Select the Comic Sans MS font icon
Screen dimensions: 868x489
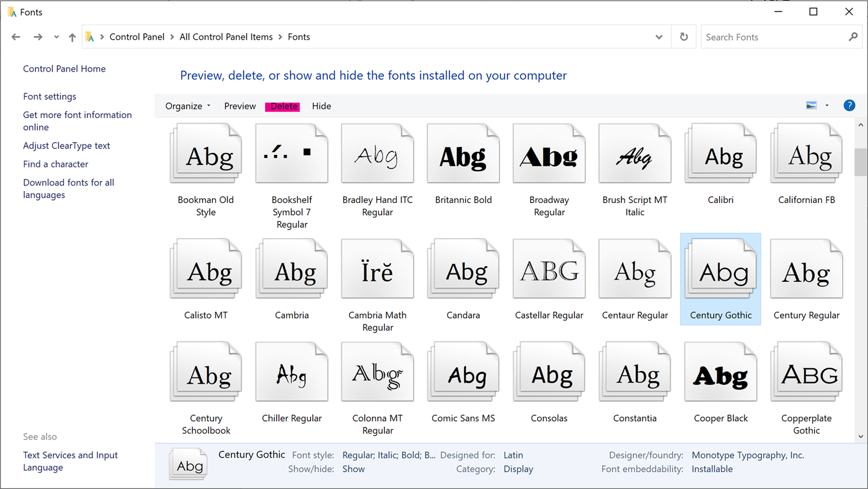point(463,372)
